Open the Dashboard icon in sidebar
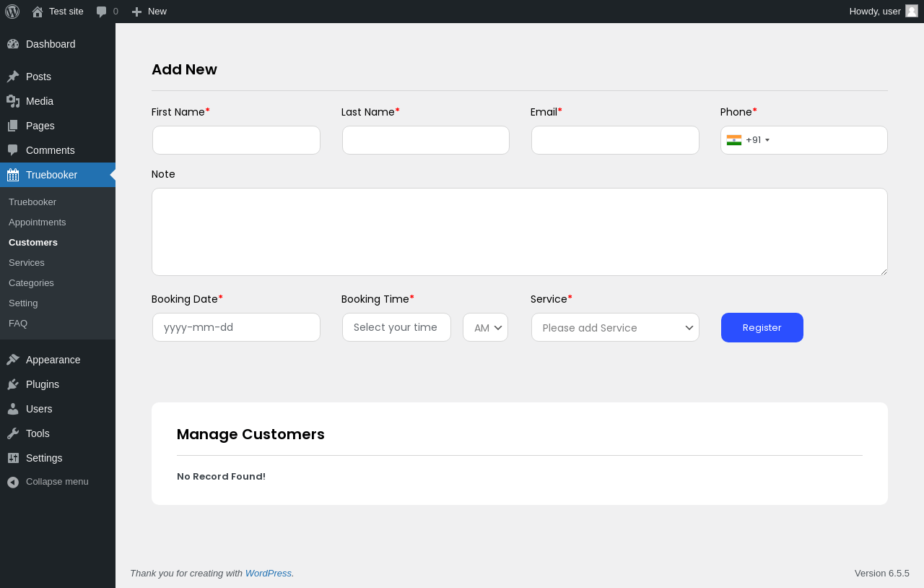Image resolution: width=924 pixels, height=588 pixels. pyautogui.click(x=13, y=44)
